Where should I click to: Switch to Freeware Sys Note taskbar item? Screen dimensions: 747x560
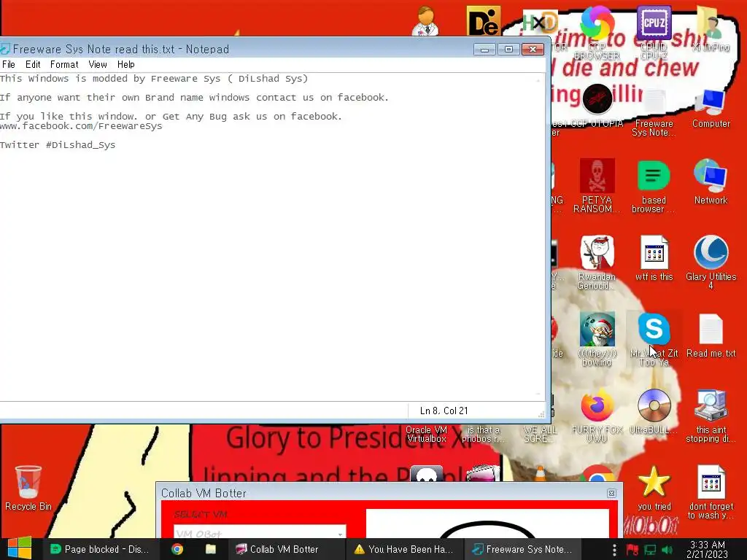point(522,549)
